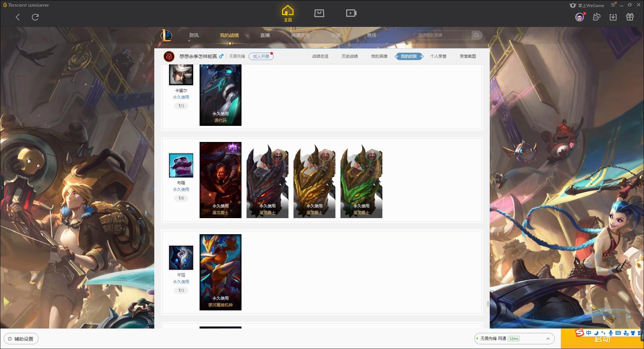
Task: Open the download manager icon
Action: [613, 17]
